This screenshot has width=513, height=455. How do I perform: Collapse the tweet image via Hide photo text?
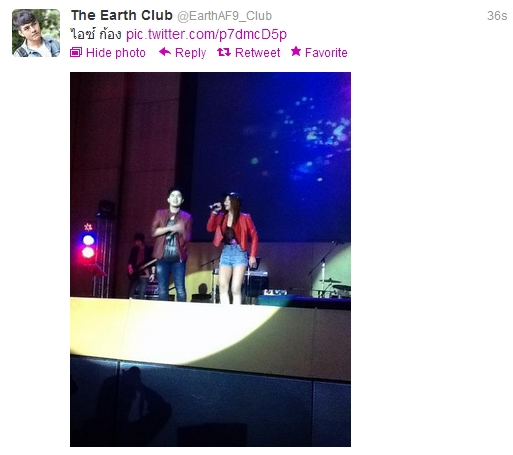(x=115, y=53)
